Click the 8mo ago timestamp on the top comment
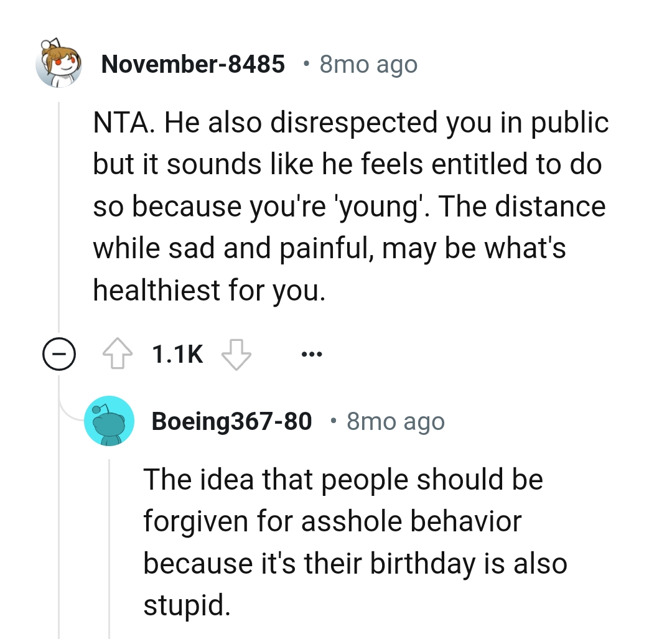The image size is (672, 639). click(x=368, y=64)
